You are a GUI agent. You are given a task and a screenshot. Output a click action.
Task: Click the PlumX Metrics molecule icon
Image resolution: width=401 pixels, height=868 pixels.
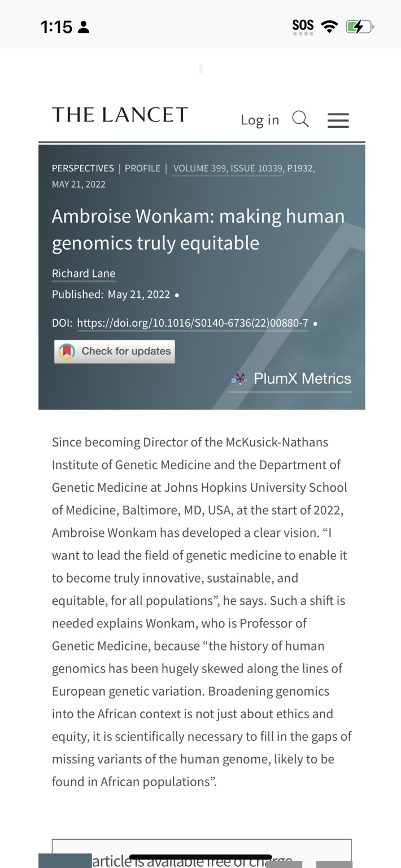(239, 379)
